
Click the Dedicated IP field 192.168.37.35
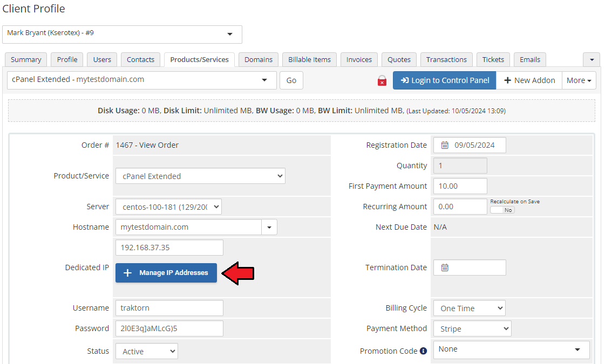point(169,248)
